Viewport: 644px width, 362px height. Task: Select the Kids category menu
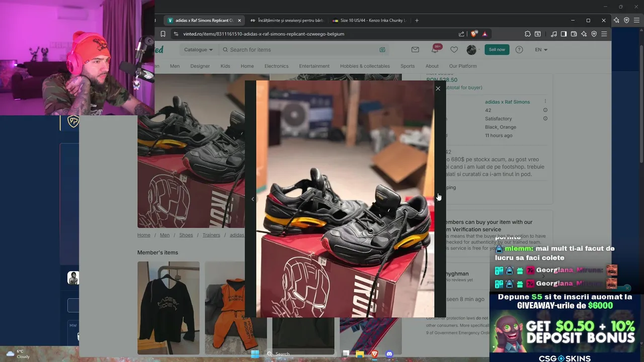(x=225, y=66)
